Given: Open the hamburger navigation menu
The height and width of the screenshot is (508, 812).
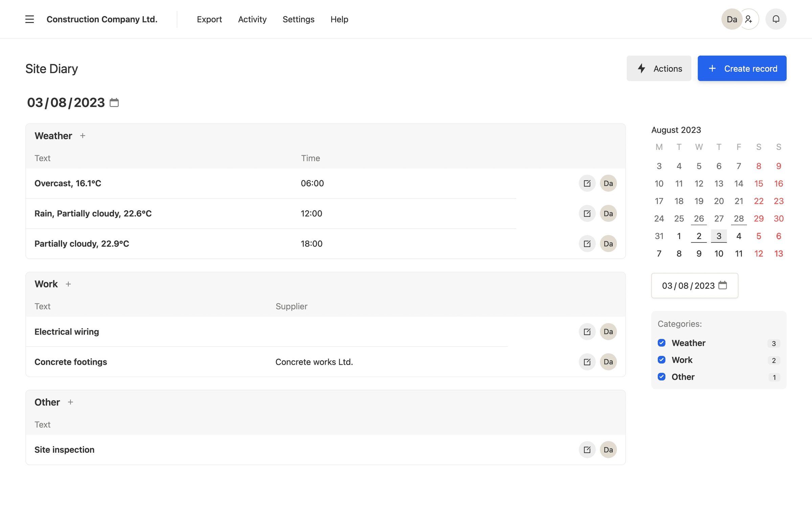Looking at the screenshot, I should tap(30, 19).
